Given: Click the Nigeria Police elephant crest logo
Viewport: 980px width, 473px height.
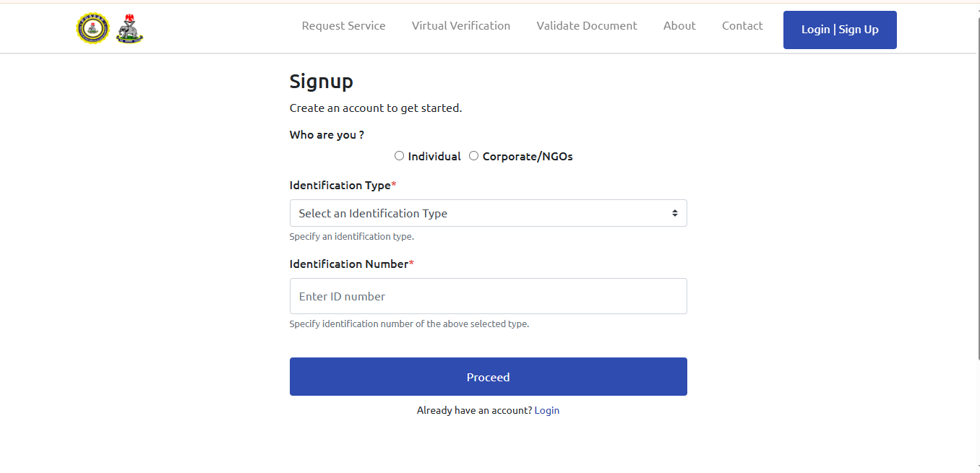Looking at the screenshot, I should point(130,29).
